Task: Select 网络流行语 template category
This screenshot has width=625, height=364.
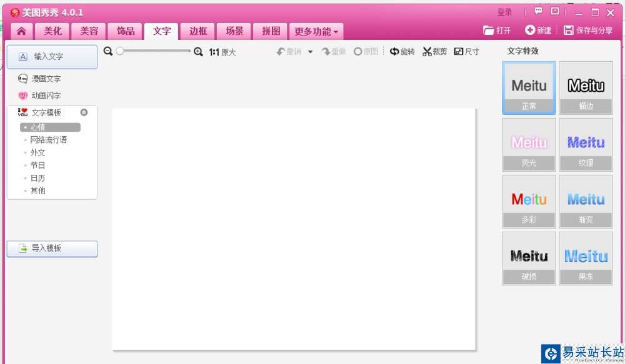Action: tap(48, 140)
